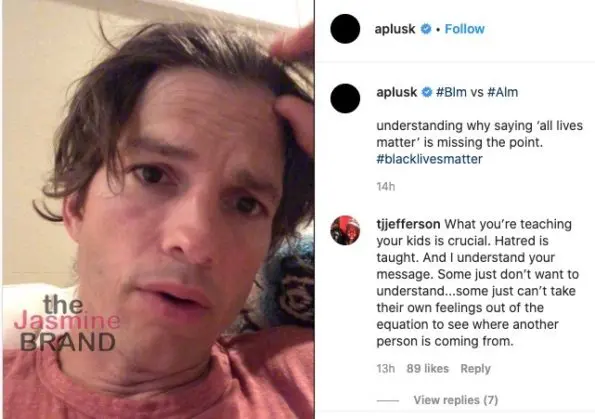This screenshot has width=595, height=419.
Task: Click the 14h post timestamp
Action: (x=386, y=186)
